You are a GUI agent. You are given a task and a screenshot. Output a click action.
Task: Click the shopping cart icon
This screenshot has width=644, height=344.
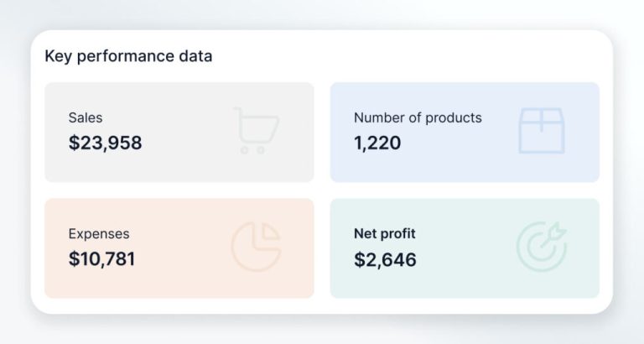pos(256,130)
